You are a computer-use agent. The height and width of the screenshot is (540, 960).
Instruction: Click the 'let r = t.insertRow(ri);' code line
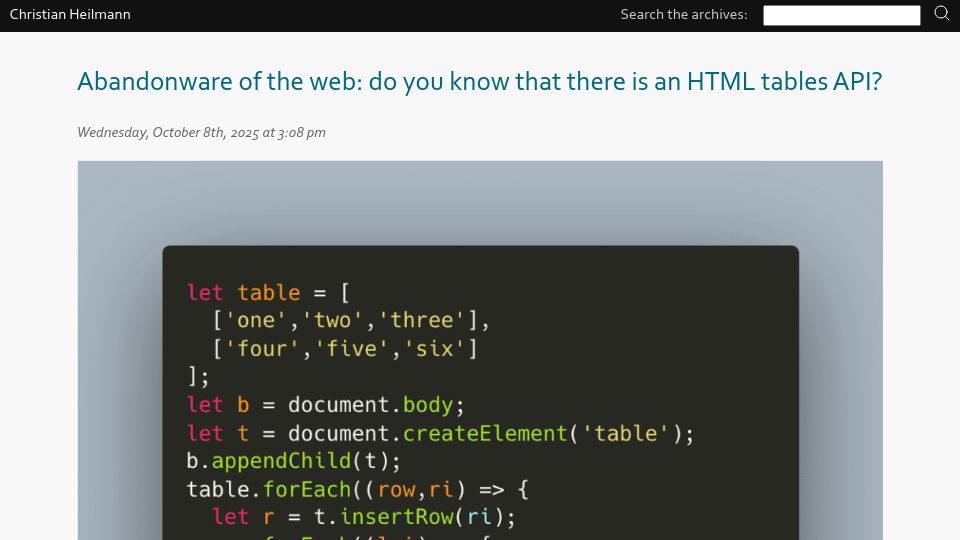[x=364, y=517]
